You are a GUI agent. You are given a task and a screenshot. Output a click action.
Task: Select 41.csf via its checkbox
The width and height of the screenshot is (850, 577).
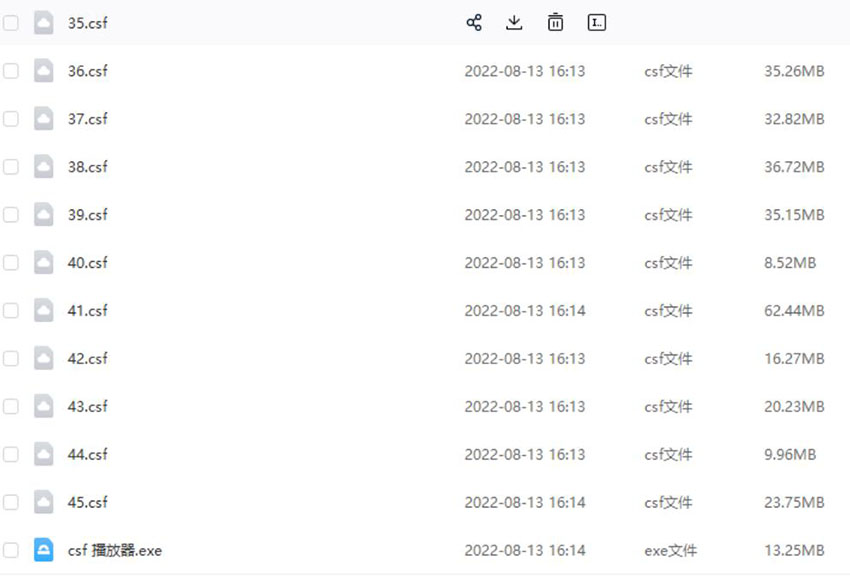[11, 310]
